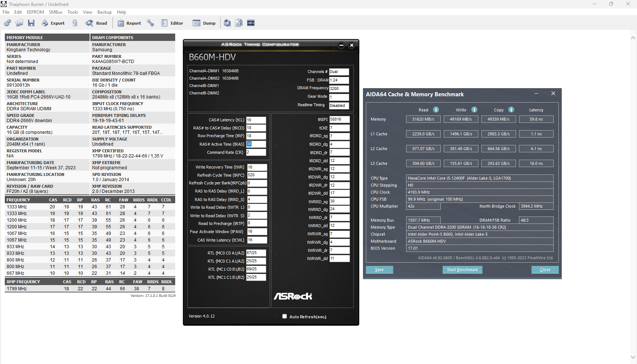Click the Channels # field showing Dual
Viewport: 637px width, 364px height.
339,72
